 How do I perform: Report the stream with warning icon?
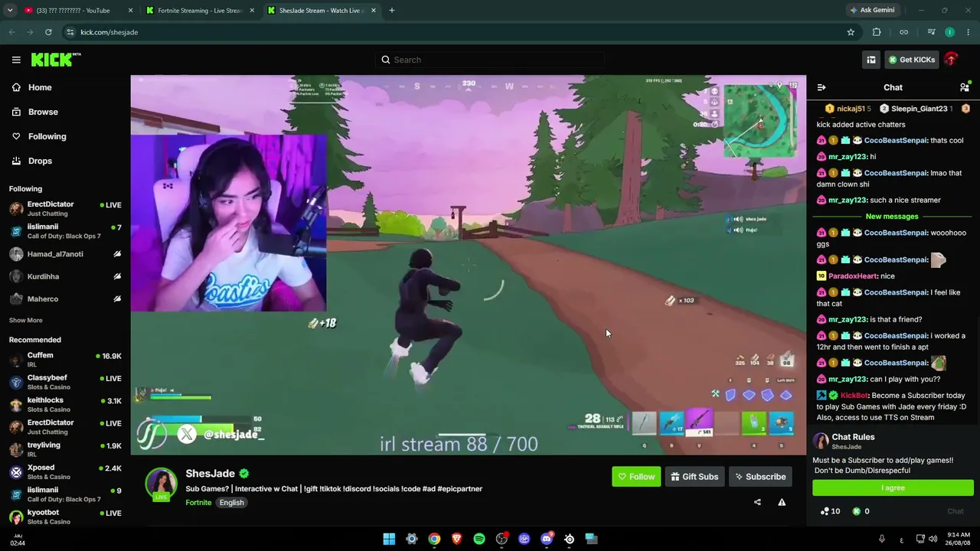coord(782,502)
